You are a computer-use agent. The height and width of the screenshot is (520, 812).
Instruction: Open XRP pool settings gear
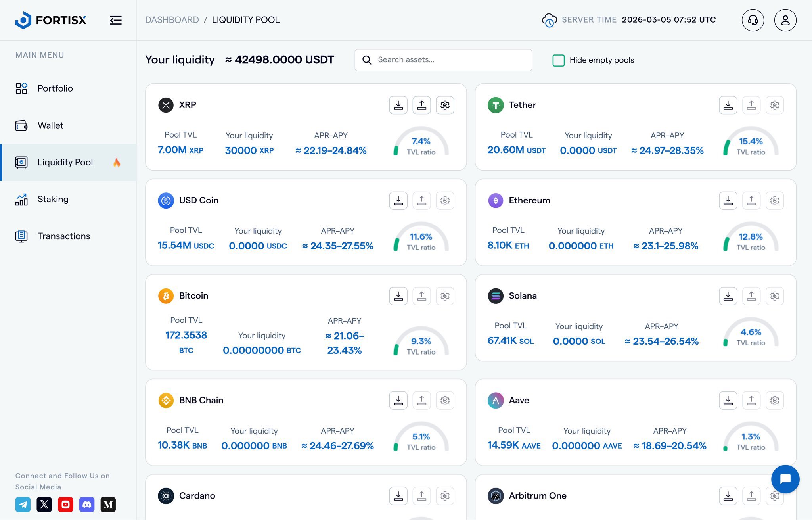[445, 105]
